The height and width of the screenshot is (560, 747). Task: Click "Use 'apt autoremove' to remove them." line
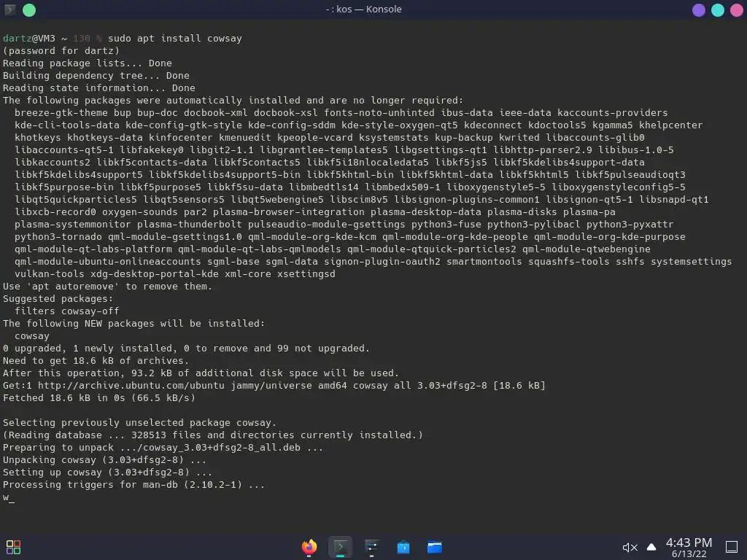point(108,286)
